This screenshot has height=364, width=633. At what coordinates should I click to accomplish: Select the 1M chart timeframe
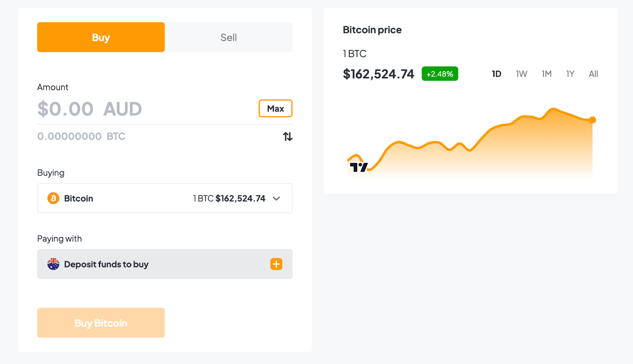(x=546, y=74)
